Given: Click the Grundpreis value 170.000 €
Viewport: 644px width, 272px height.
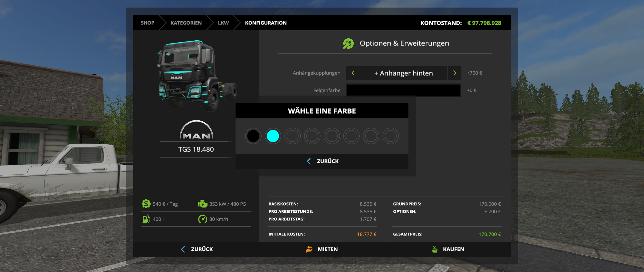Looking at the screenshot, I should click(490, 204).
